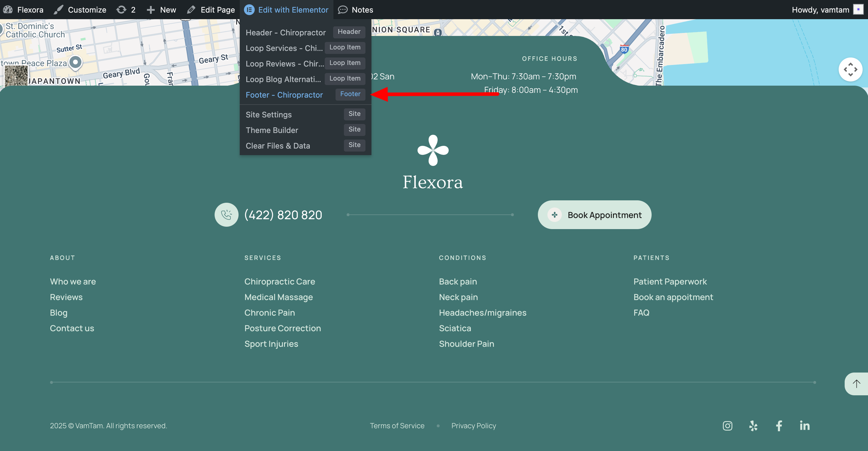
Task: Click the phone icon beside number
Action: 227,215
